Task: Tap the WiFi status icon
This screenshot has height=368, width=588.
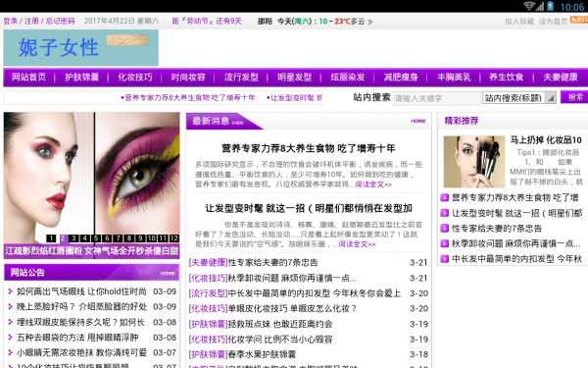Action: 529,6
